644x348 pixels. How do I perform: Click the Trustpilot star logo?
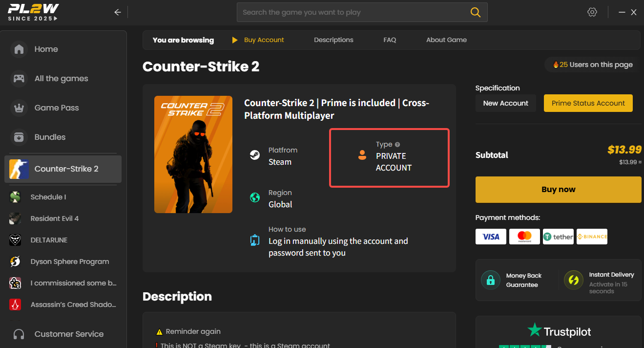tap(535, 330)
